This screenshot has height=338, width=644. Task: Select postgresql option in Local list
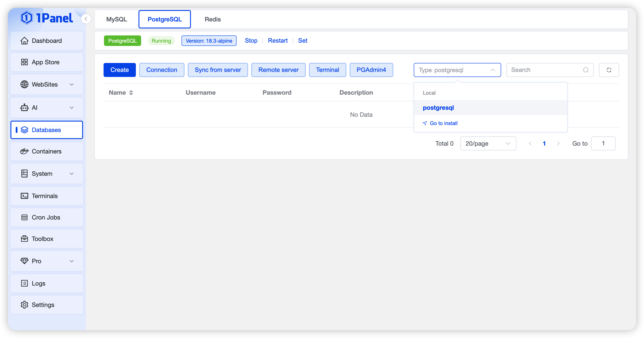tap(438, 108)
